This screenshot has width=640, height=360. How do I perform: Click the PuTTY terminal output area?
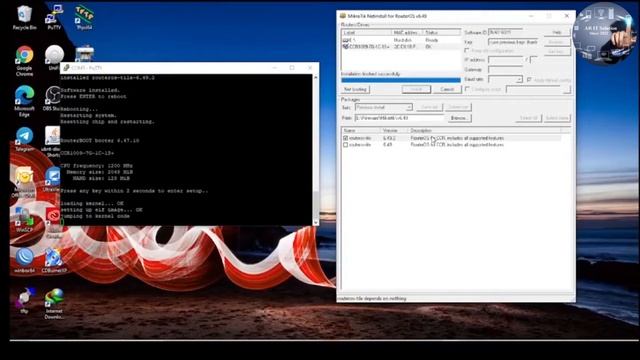click(186, 149)
